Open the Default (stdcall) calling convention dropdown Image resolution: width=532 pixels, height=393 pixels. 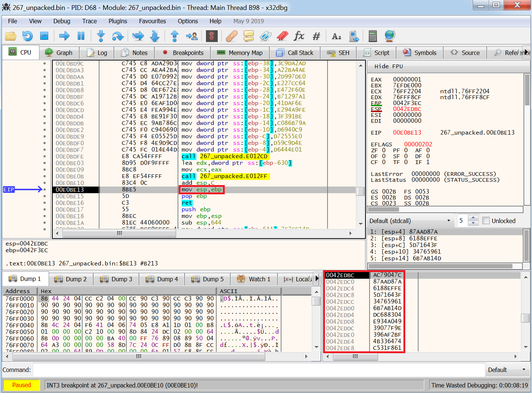410,221
